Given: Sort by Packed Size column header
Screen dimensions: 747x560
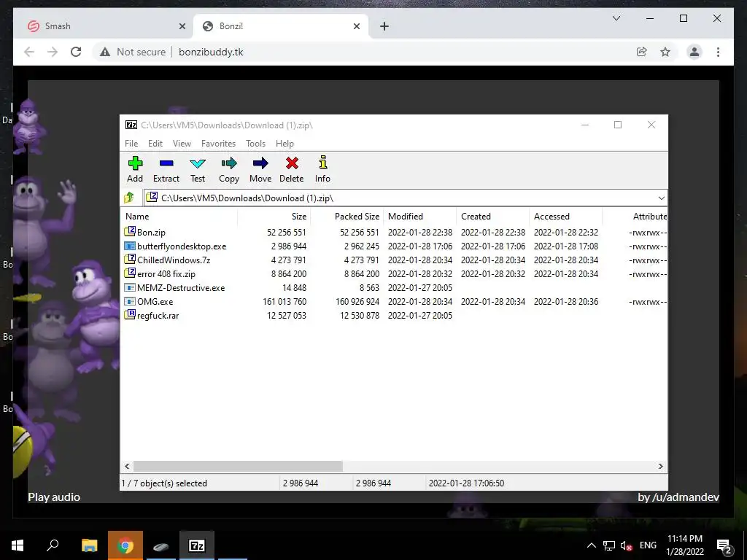Looking at the screenshot, I should (347, 216).
